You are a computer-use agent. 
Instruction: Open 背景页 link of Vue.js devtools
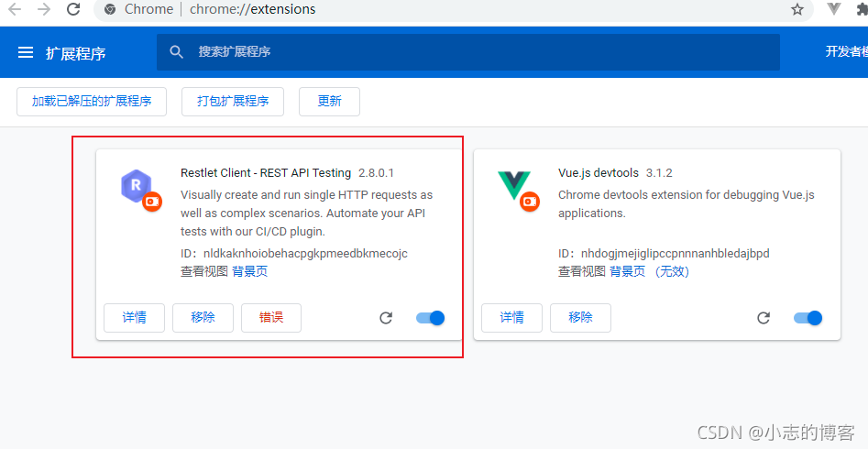pos(627,271)
